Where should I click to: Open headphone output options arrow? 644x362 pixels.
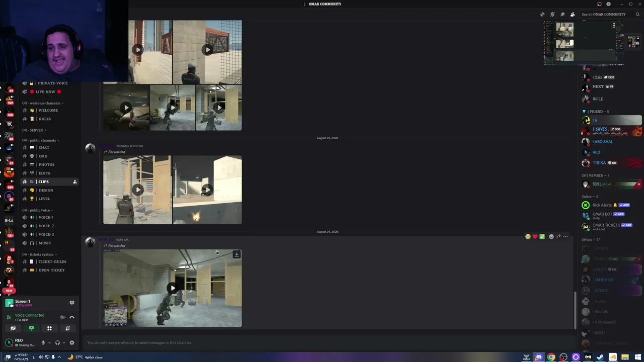tap(63, 343)
